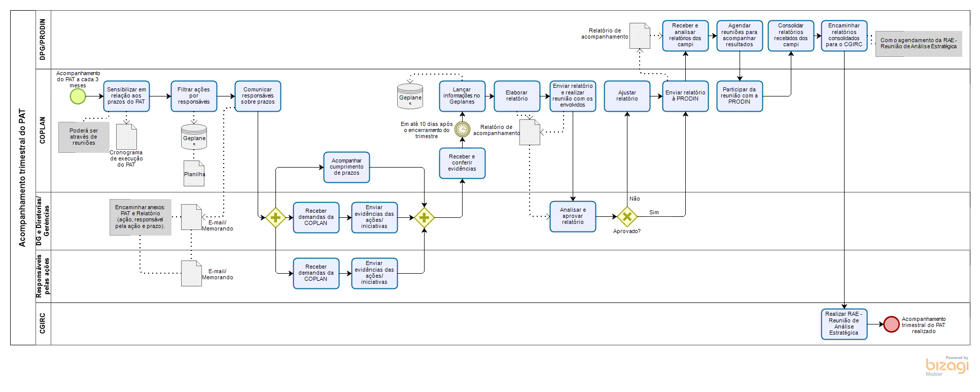Select the 'Acompanhamento trimestral do PAT' pool title

[x=22, y=178]
